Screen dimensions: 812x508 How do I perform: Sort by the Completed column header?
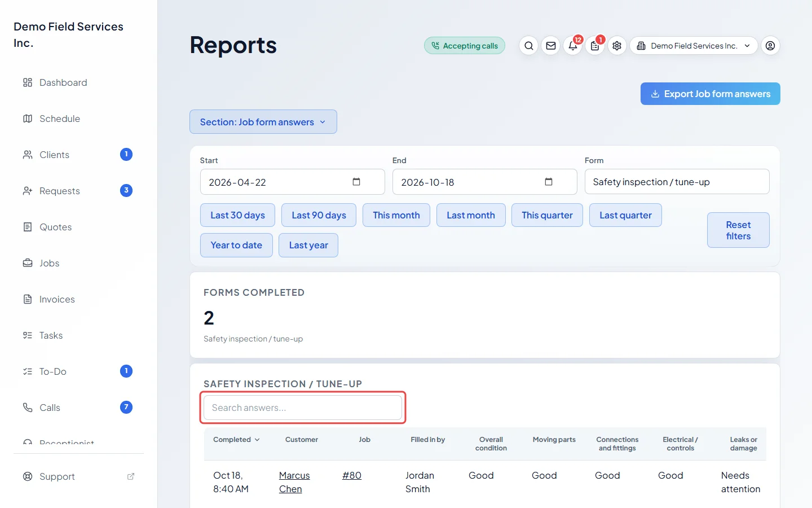point(236,440)
